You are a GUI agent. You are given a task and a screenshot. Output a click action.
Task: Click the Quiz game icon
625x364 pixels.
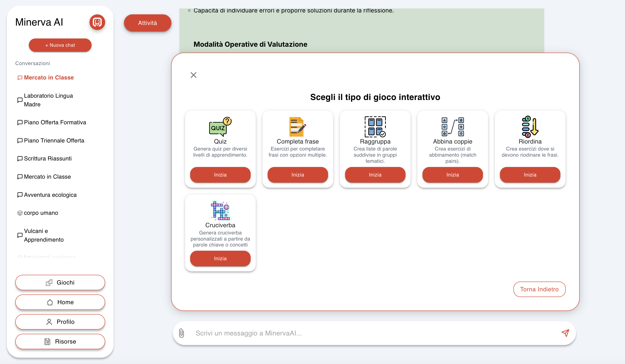pos(220,127)
